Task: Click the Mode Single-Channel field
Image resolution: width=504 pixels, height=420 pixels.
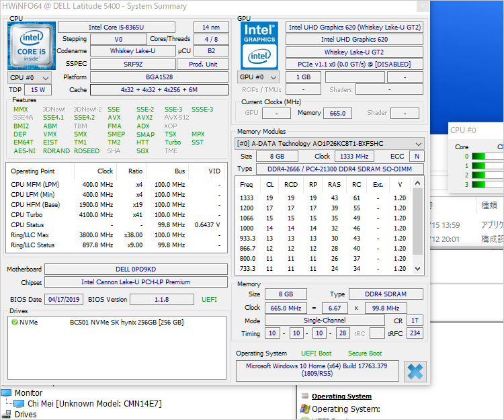Action: pyautogui.click(x=325, y=321)
